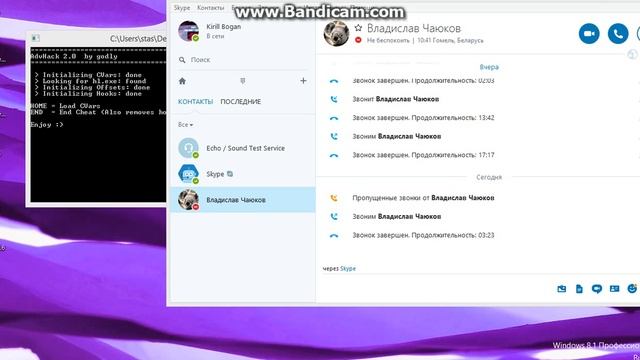Open the Skype home icon
The image size is (640, 360).
click(182, 81)
